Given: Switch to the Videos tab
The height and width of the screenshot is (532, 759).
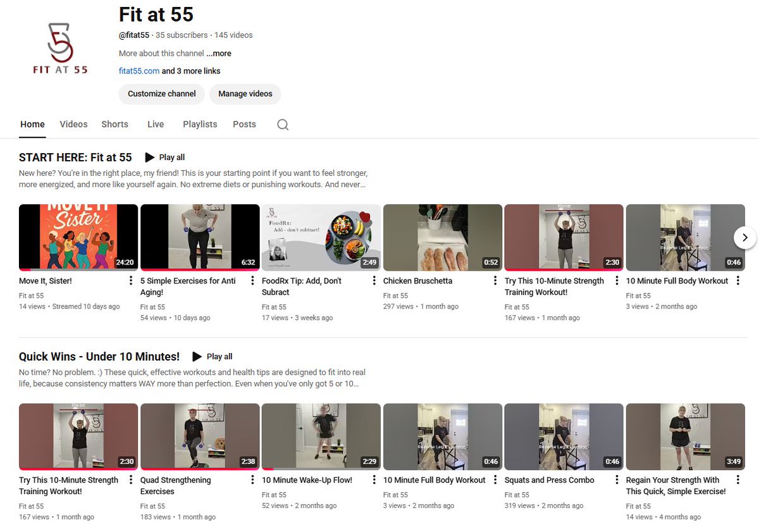Looking at the screenshot, I should (x=73, y=125).
